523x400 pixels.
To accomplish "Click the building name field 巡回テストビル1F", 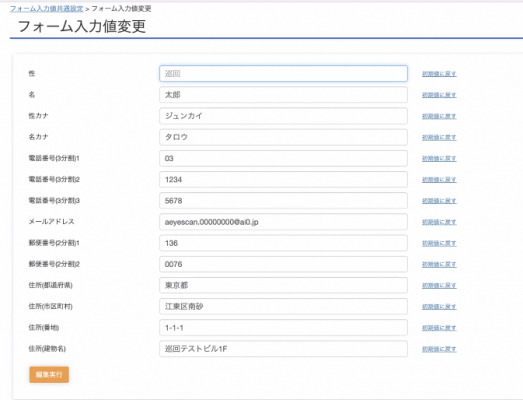I will tap(283, 349).
